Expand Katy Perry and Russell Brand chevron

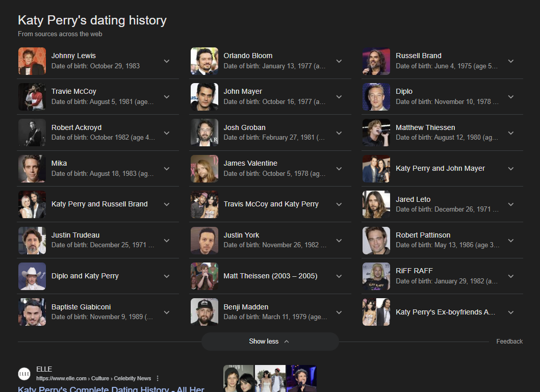pyautogui.click(x=167, y=204)
